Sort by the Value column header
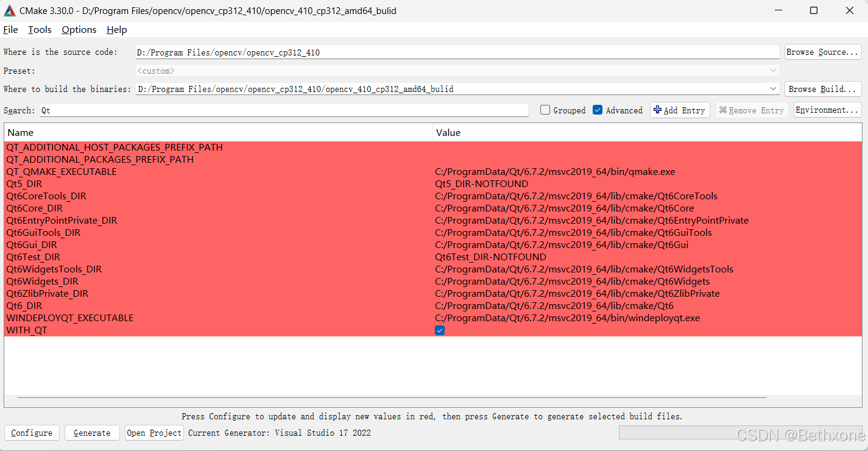The height and width of the screenshot is (451, 868). click(x=647, y=132)
